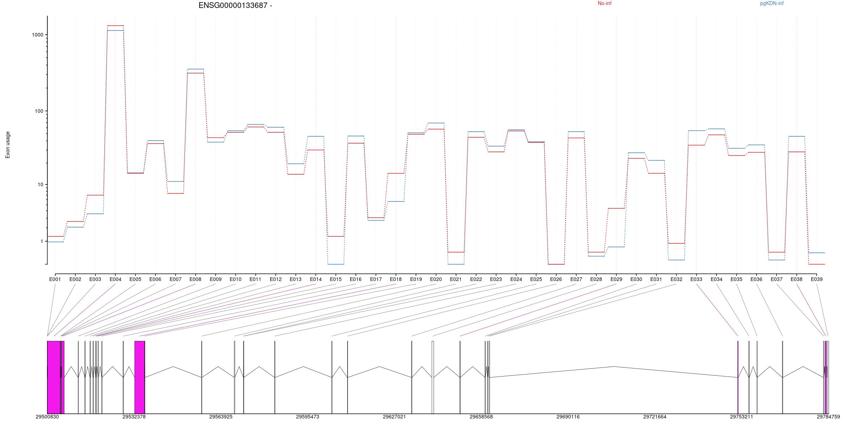The height and width of the screenshot is (434, 868).
Task: Select exon label E002
Action: 75,279
